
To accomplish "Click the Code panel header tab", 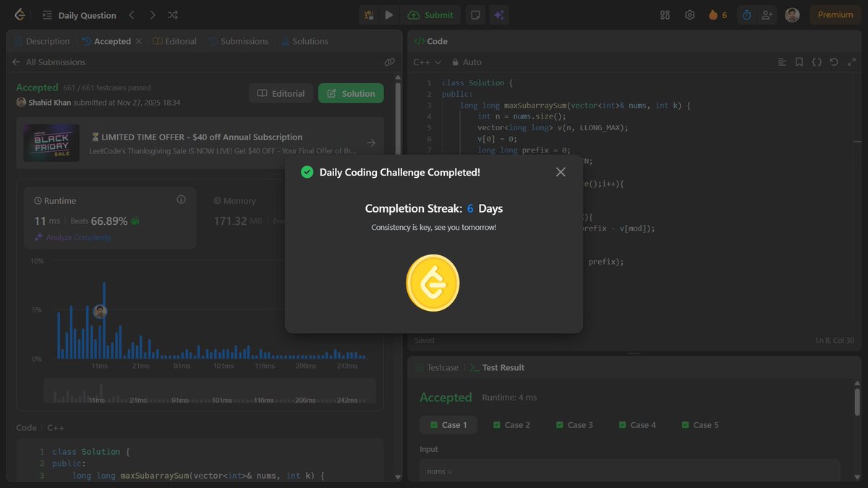I will tap(431, 41).
